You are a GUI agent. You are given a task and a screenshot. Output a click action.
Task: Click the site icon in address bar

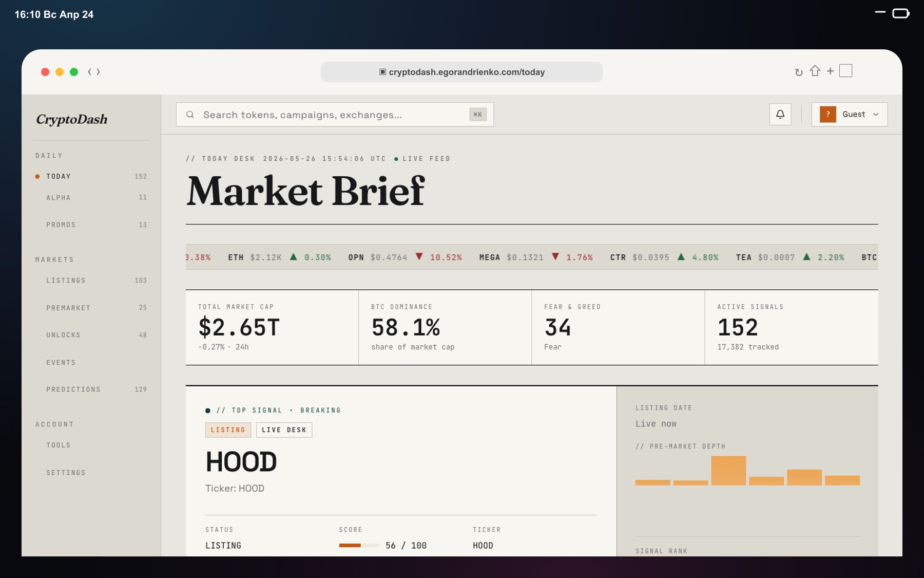[382, 72]
